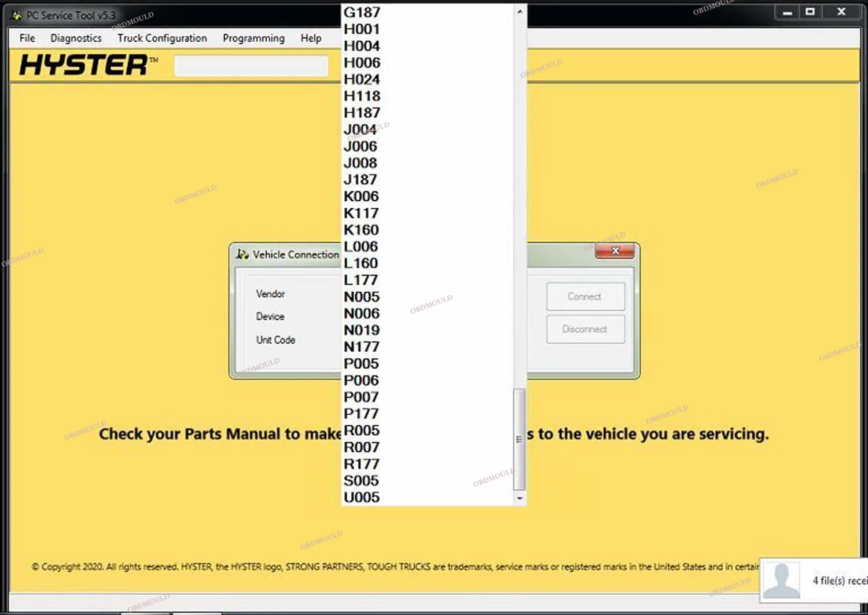Open the Help menu
868x615 pixels.
(311, 38)
